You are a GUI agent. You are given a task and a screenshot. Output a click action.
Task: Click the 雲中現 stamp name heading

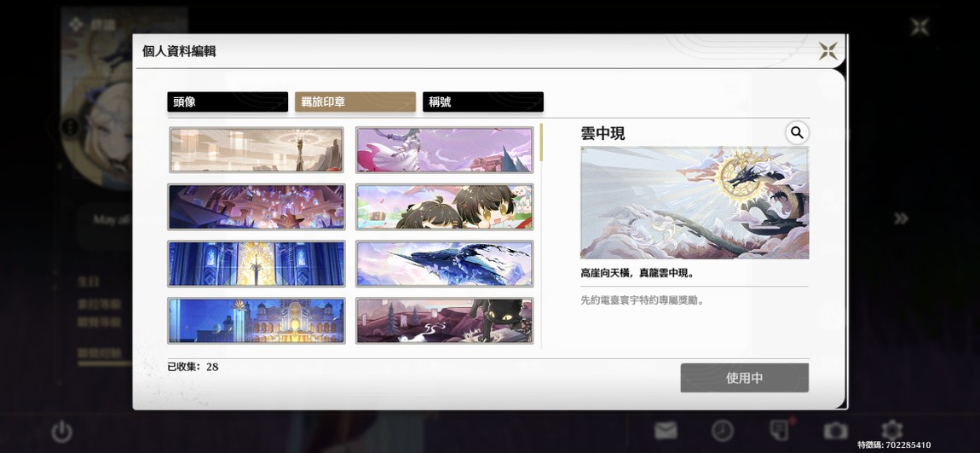(x=602, y=133)
